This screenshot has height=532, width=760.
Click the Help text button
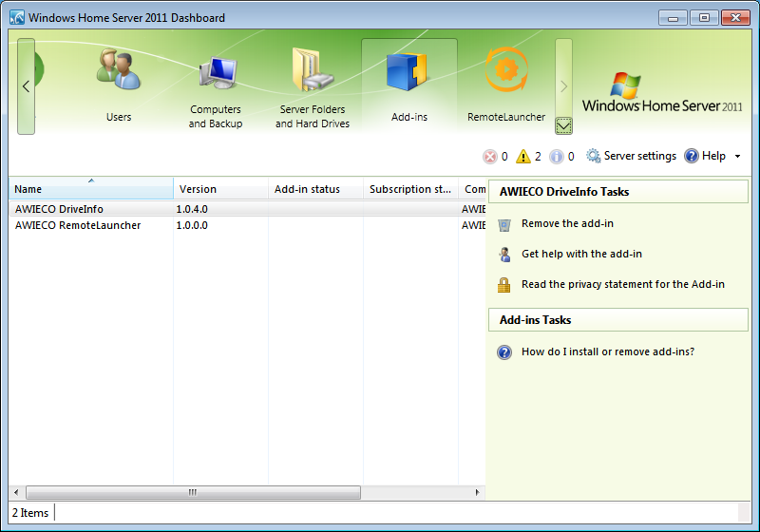point(713,156)
